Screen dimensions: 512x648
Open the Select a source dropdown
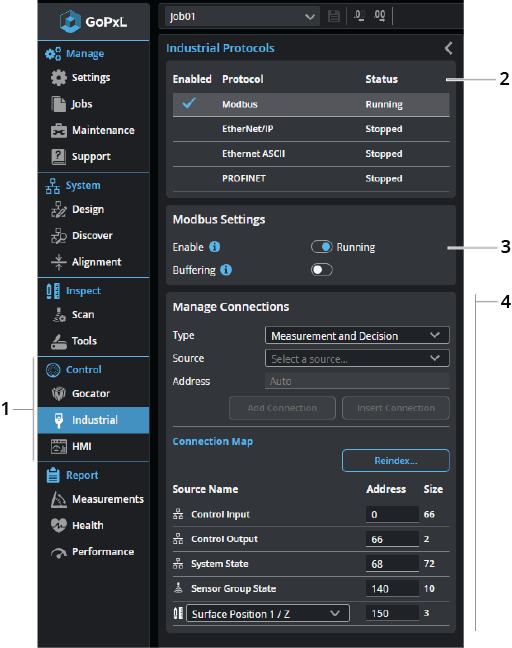pos(357,358)
